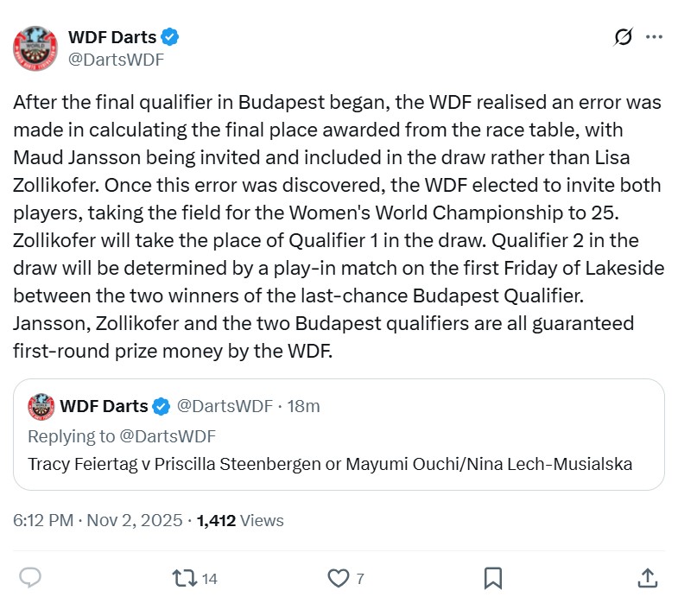This screenshot has width=678, height=616.
Task: Bookmark this WDF Darts post
Action: [x=493, y=578]
